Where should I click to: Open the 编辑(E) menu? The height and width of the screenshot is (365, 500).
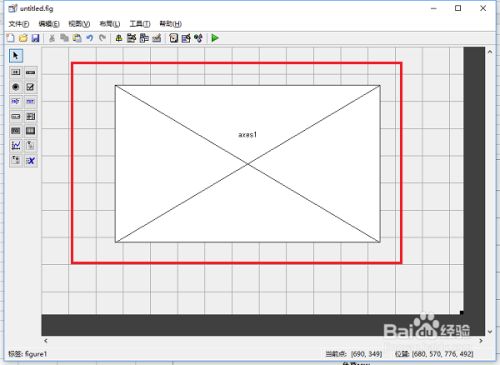49,24
